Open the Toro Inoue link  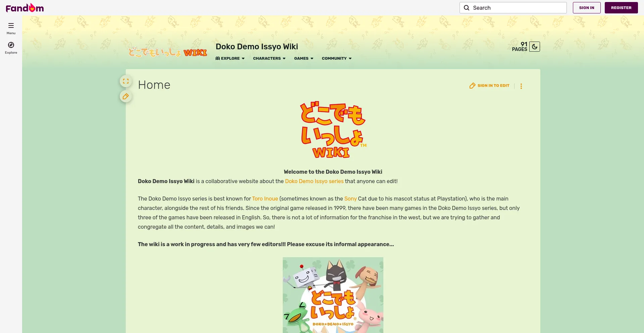[265, 199]
